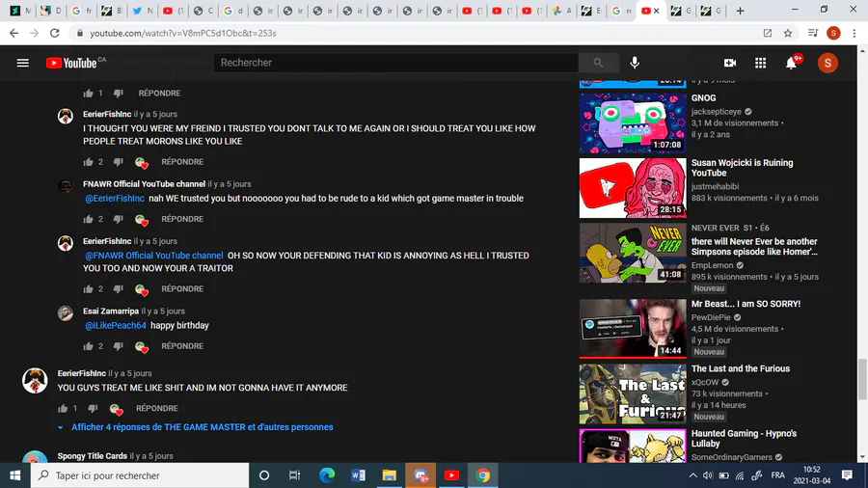This screenshot has height=488, width=868.
Task: Open the YouTube apps grid icon
Action: [761, 63]
